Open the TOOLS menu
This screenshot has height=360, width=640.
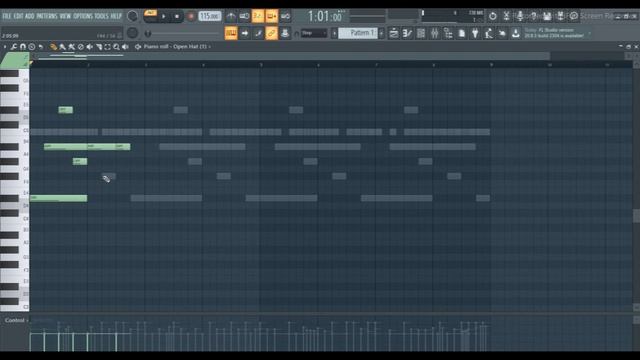click(102, 16)
